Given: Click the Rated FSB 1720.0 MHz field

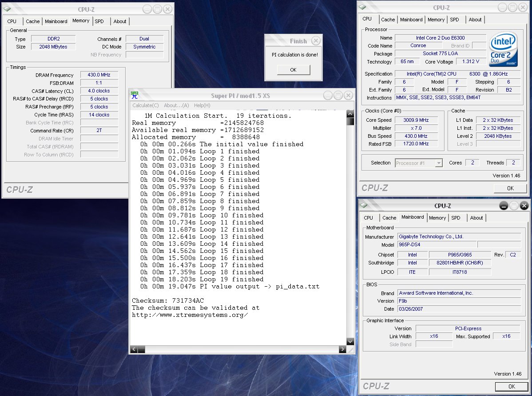Looking at the screenshot, I should (416, 144).
